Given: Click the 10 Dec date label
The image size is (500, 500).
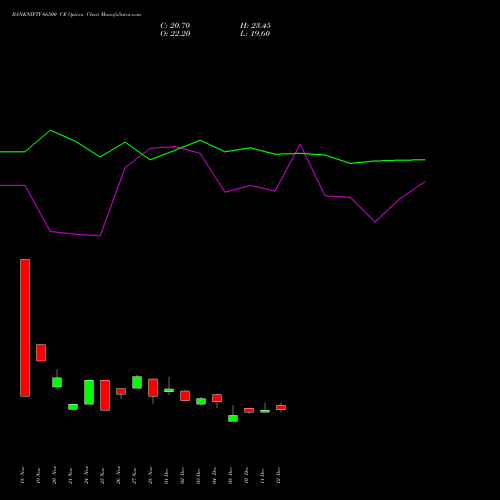Looking at the screenshot, I should (x=246, y=475).
